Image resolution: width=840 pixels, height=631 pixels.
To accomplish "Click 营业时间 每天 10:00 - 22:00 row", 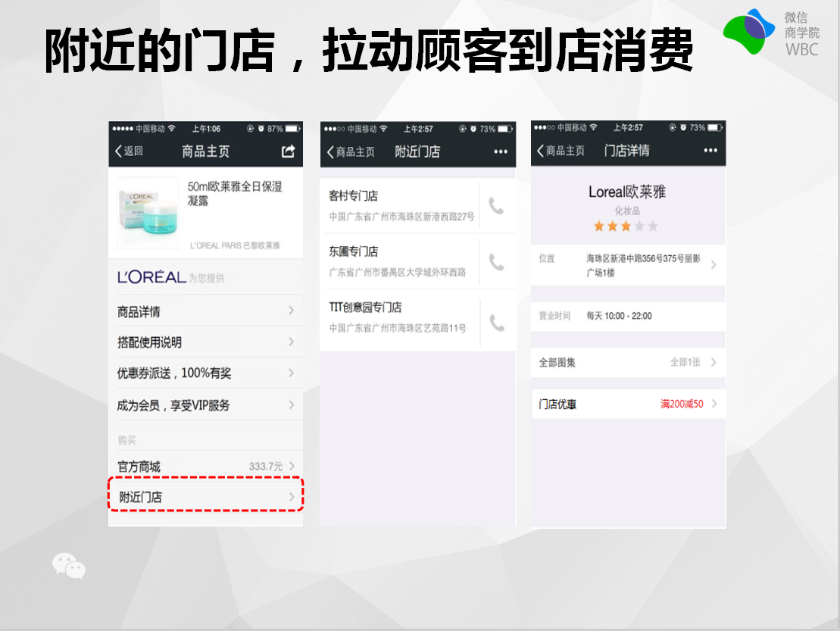I will (x=628, y=316).
